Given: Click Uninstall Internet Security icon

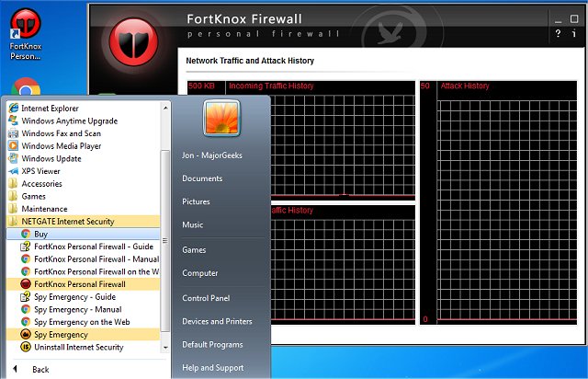Looking at the screenshot, I should click(x=26, y=347).
